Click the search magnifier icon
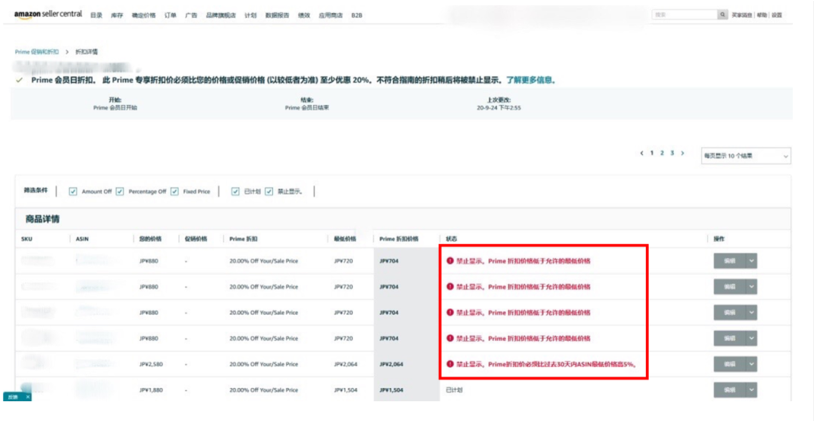This screenshot has width=817, height=426. click(x=722, y=15)
